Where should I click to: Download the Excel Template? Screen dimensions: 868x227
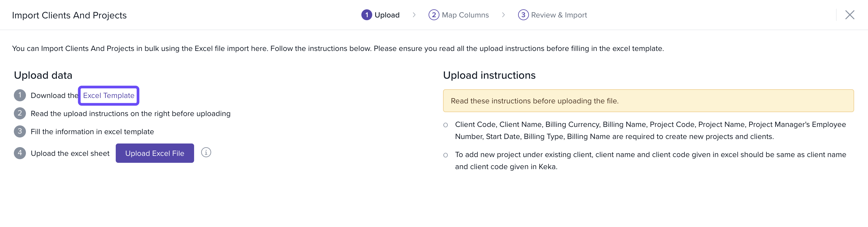(x=108, y=96)
